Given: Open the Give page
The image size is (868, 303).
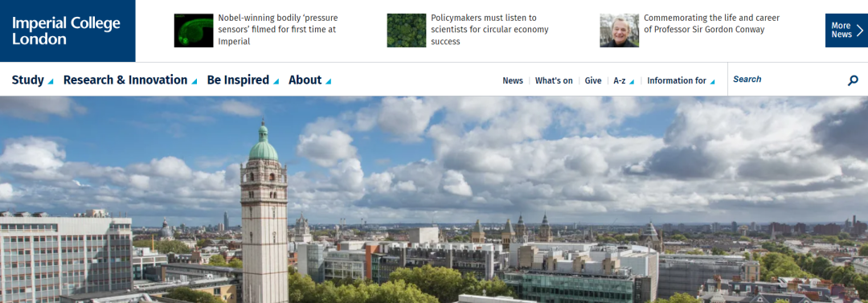Looking at the screenshot, I should pyautogui.click(x=593, y=80).
